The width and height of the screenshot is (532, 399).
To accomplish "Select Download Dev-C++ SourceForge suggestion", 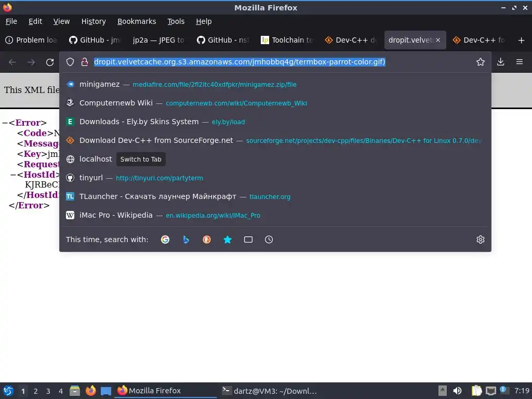I will [275, 140].
